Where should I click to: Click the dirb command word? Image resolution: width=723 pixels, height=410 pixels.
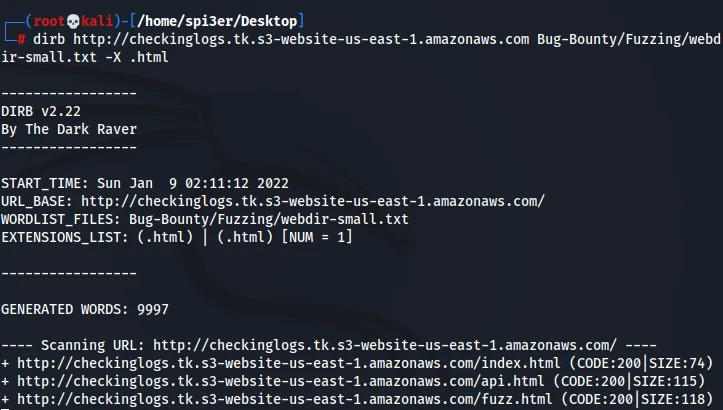[x=52, y=39]
